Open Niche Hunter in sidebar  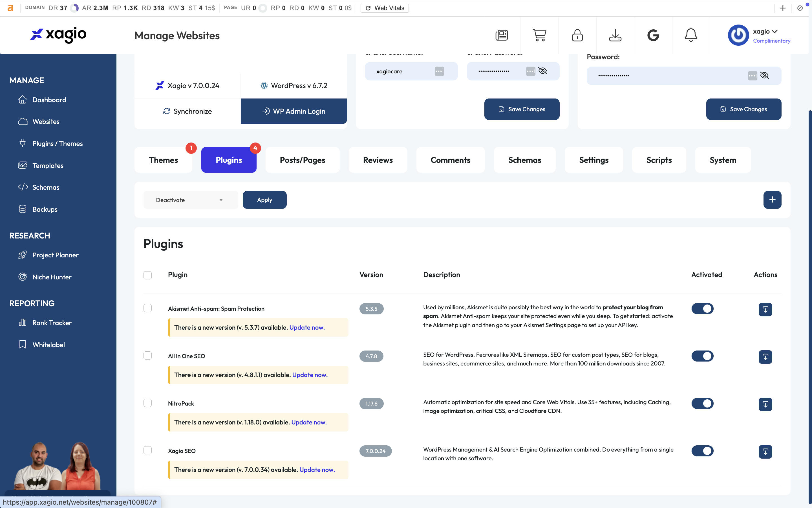coord(45,277)
